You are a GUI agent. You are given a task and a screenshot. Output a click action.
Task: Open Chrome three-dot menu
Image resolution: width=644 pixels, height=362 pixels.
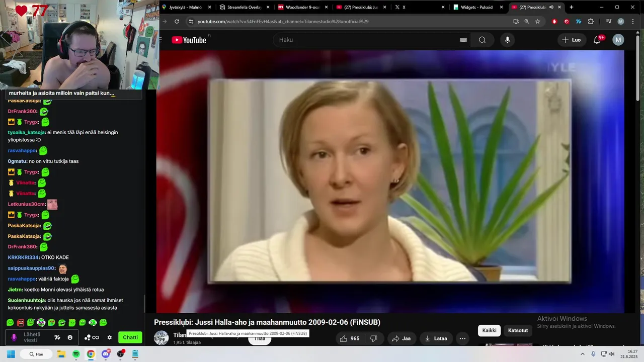632,22
